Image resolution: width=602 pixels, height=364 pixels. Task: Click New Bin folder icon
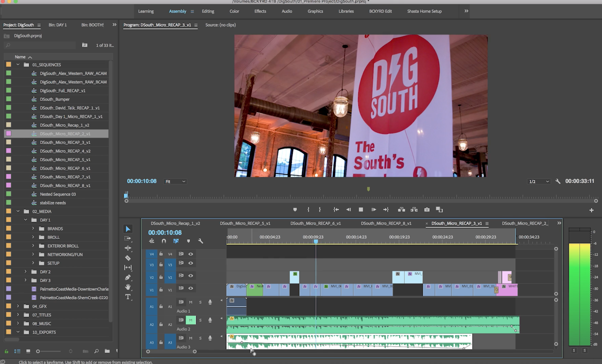[107, 351]
